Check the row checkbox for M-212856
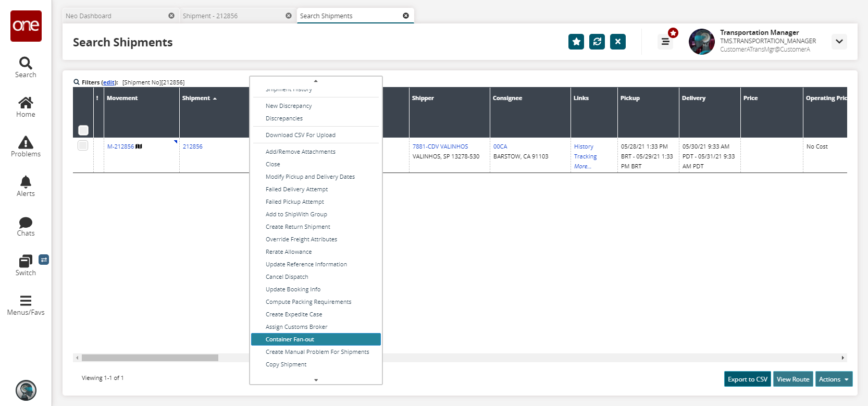Screen dimensions: 868x406 tap(83, 145)
